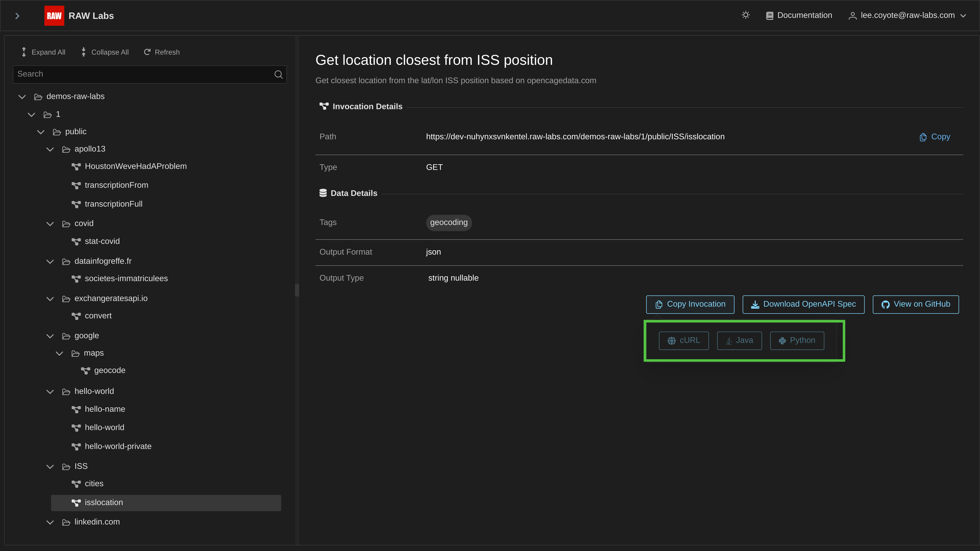980x551 pixels.
Task: Toggle the light/dark theme sun icon
Action: pos(746,15)
